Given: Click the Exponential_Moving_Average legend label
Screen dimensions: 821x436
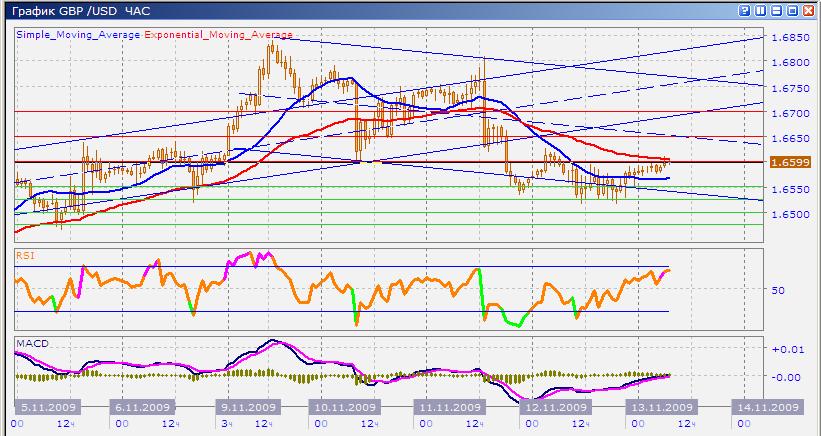Looking at the screenshot, I should click(218, 35).
